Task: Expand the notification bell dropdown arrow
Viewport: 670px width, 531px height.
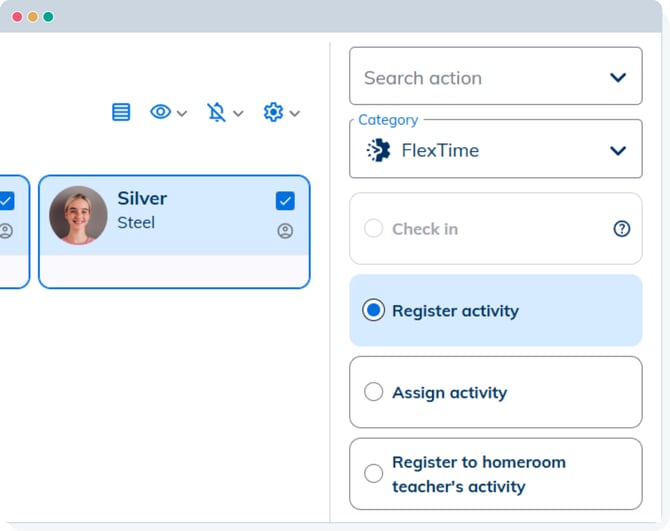Action: point(238,113)
